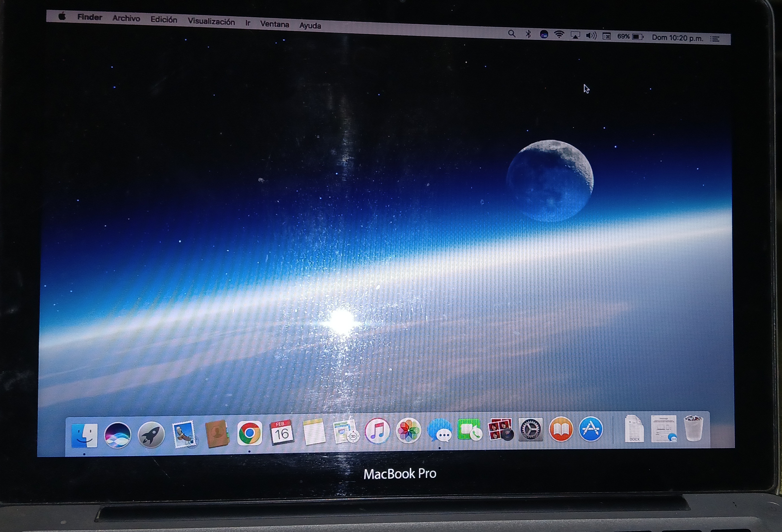Open the Apple menu

[62, 16]
